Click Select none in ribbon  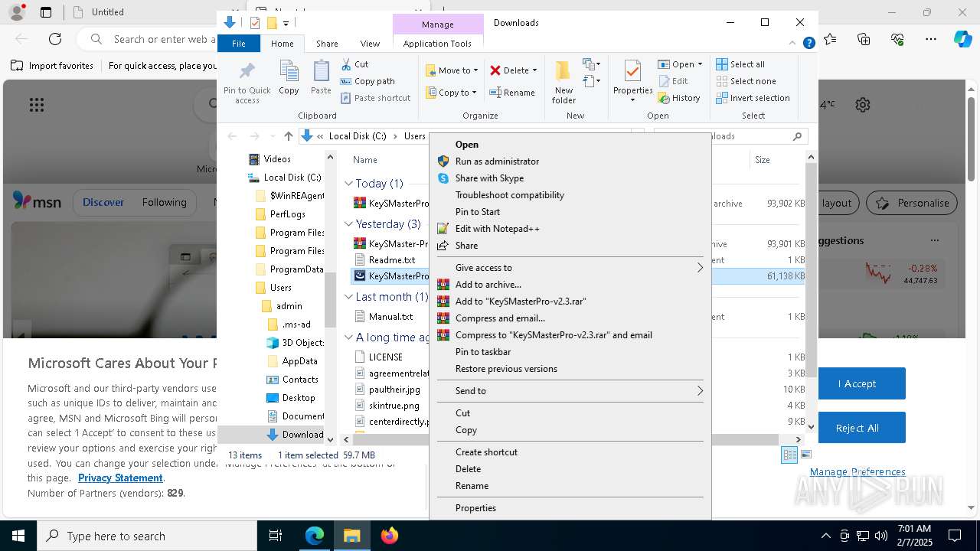tap(746, 81)
